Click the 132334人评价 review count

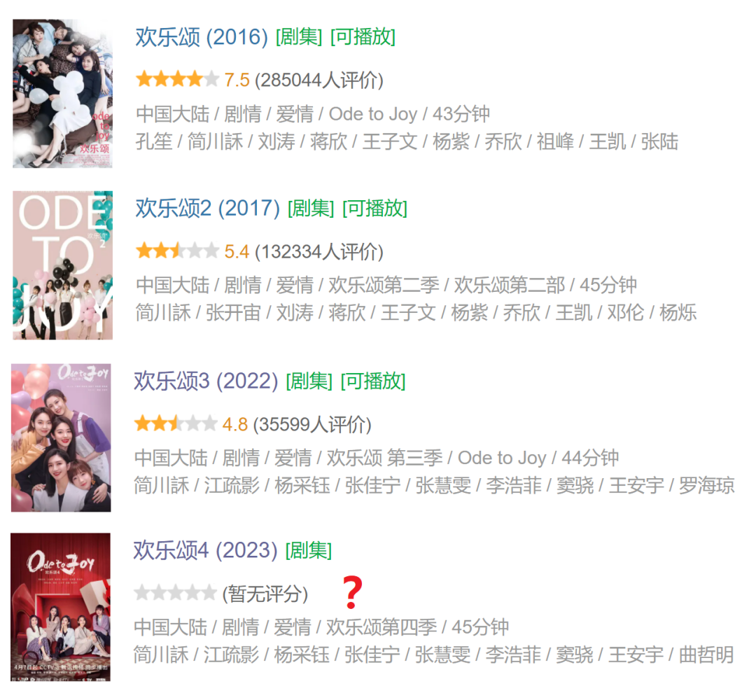click(319, 252)
